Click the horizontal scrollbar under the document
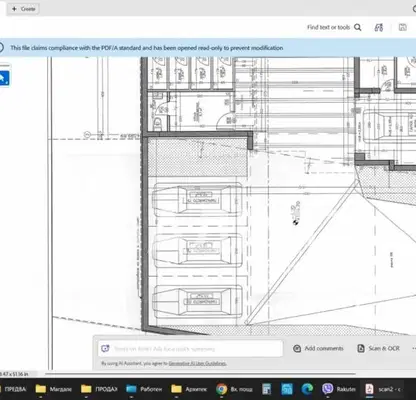416x400 pixels. click(200, 374)
